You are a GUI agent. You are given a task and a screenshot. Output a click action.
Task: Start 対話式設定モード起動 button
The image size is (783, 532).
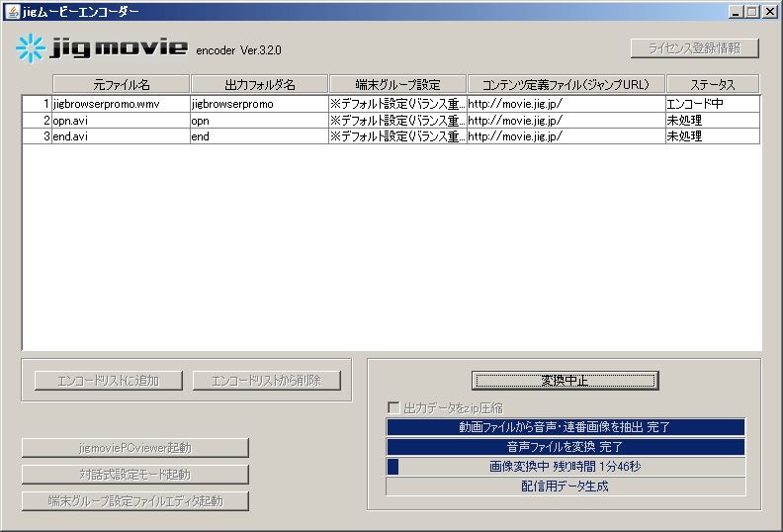tap(135, 475)
